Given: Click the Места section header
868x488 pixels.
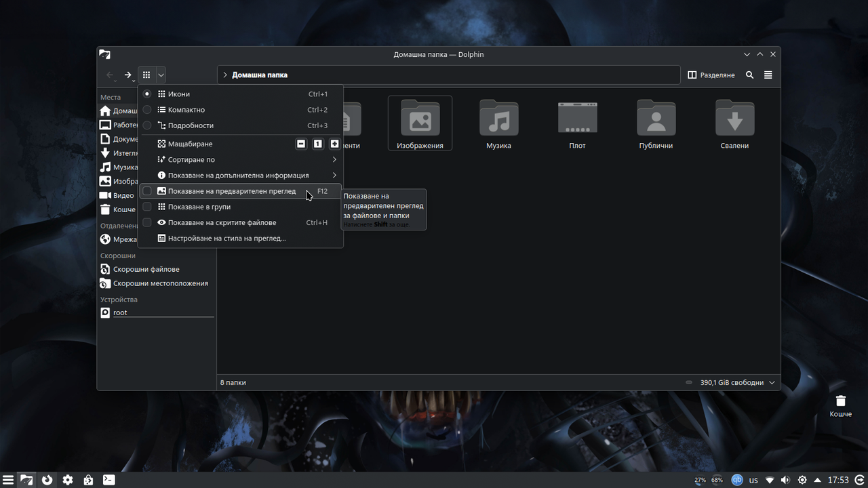Looking at the screenshot, I should coord(111,98).
